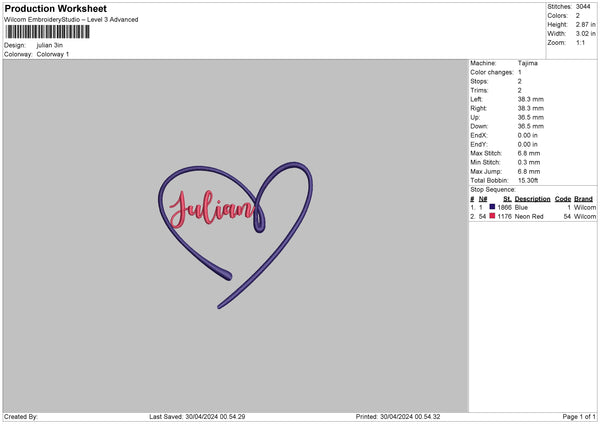Click 'Wilcom EmbroideryStudio – Level 3 Advanced' text
600x424 pixels.
[71, 20]
